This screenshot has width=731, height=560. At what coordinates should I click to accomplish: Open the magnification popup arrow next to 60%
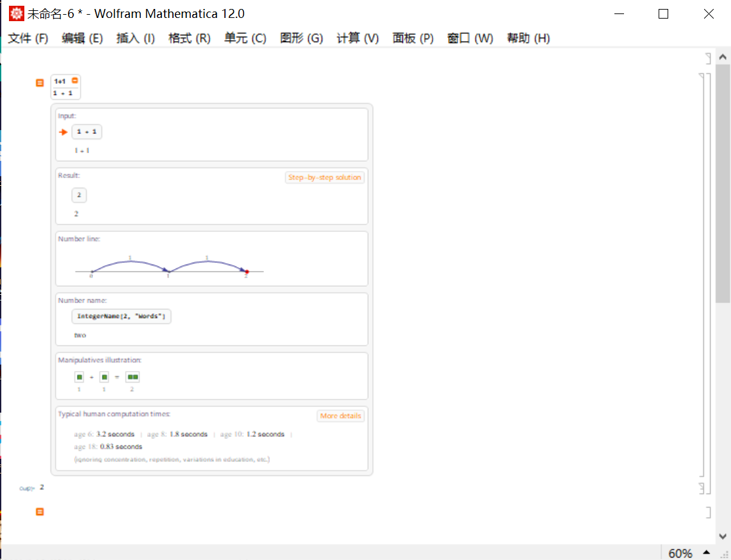[706, 552]
